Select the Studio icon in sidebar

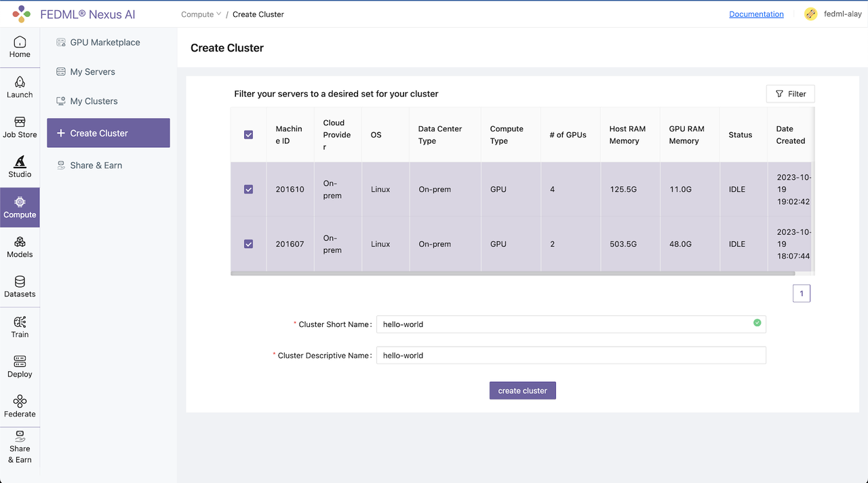20,161
